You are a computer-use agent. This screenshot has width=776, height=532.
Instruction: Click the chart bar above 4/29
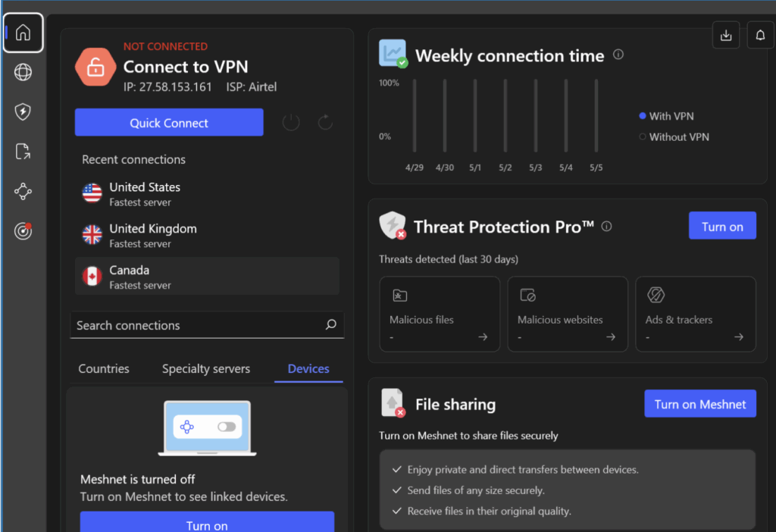[x=415, y=115]
